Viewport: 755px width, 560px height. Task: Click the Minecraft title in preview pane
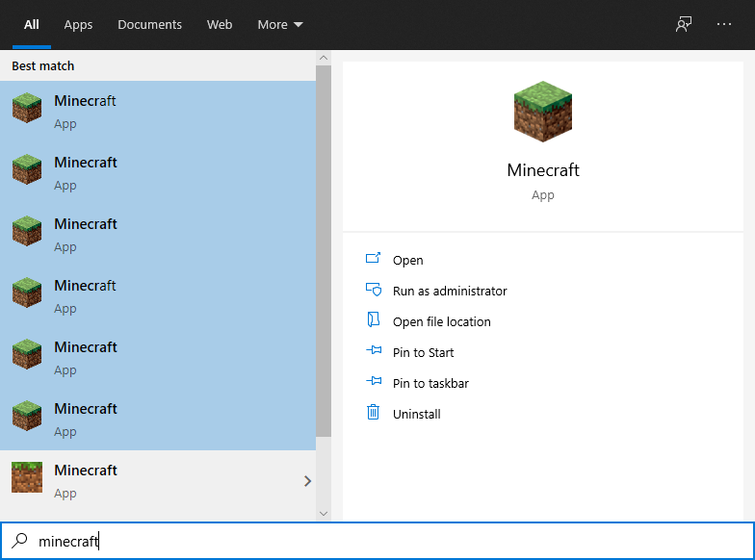point(543,170)
